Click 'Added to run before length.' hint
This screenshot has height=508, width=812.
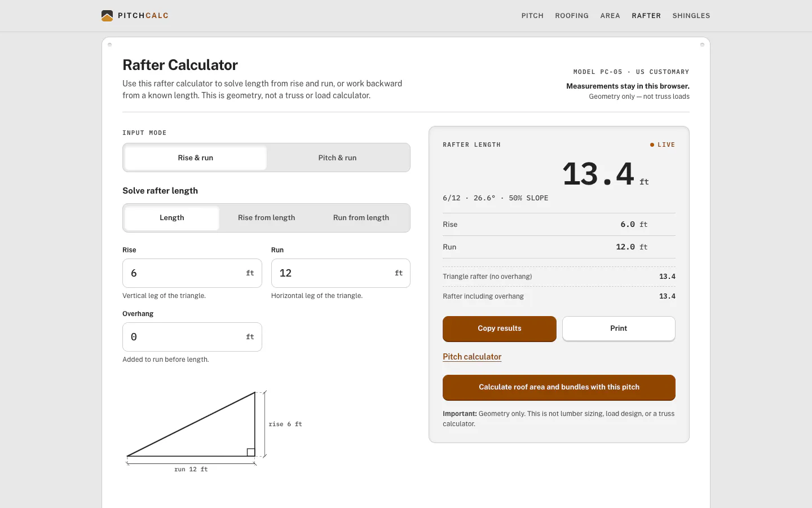point(166,360)
